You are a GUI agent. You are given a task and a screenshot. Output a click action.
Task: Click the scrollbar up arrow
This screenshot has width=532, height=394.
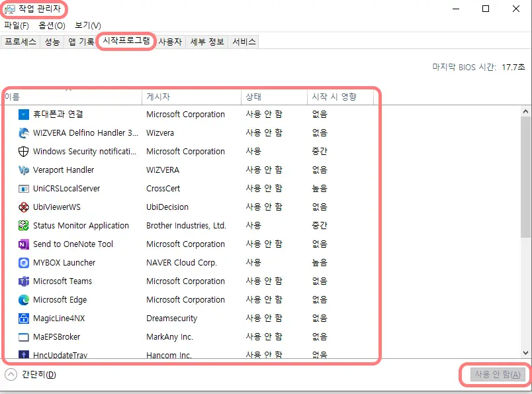click(x=525, y=111)
